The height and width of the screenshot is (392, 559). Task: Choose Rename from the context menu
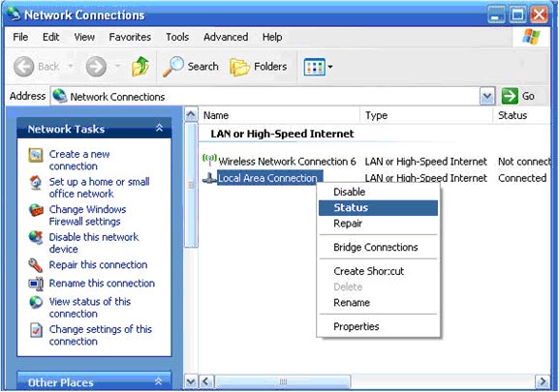click(x=378, y=303)
